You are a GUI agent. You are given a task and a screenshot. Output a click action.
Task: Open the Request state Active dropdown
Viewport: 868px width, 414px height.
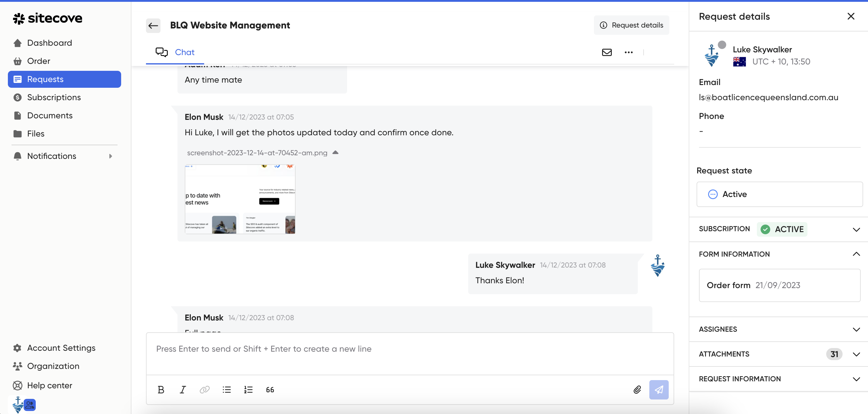(x=779, y=194)
